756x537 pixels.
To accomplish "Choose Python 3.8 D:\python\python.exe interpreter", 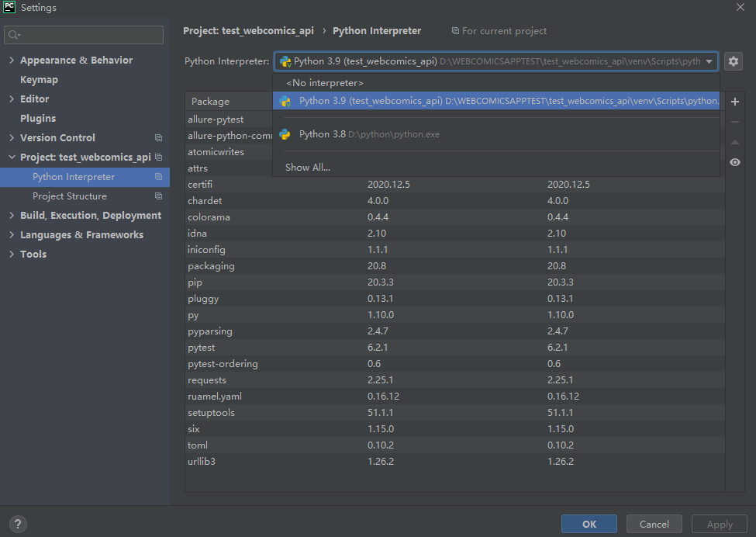I will click(x=496, y=134).
